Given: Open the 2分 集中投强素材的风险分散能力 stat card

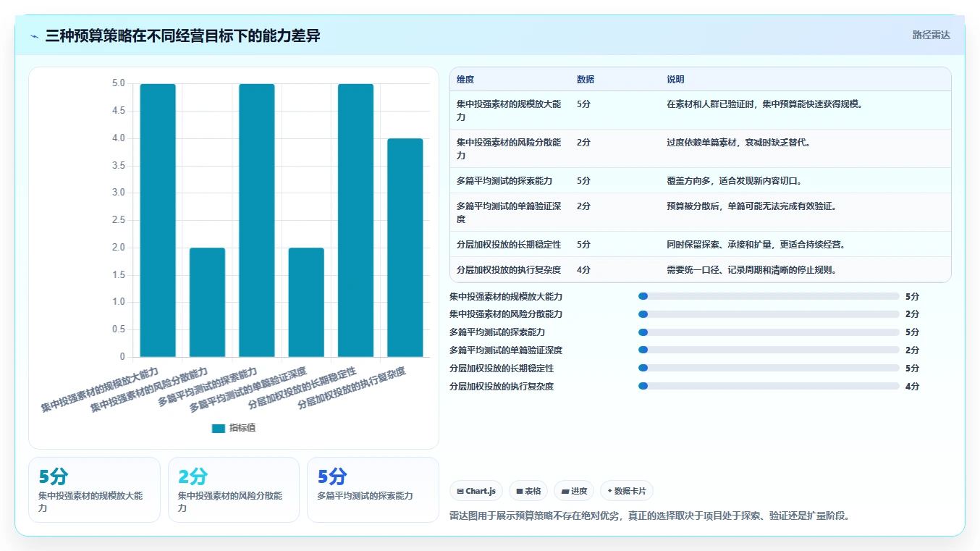Looking at the screenshot, I should pyautogui.click(x=234, y=489).
